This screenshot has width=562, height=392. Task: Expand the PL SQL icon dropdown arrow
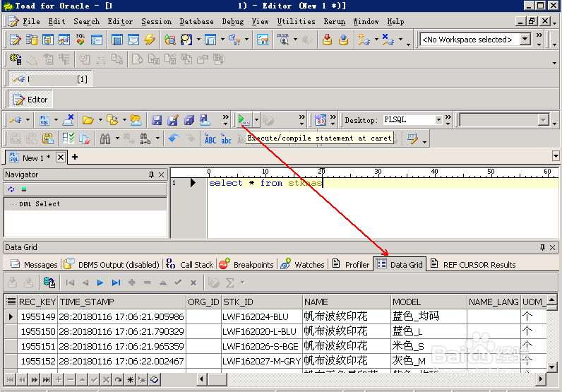[56, 120]
